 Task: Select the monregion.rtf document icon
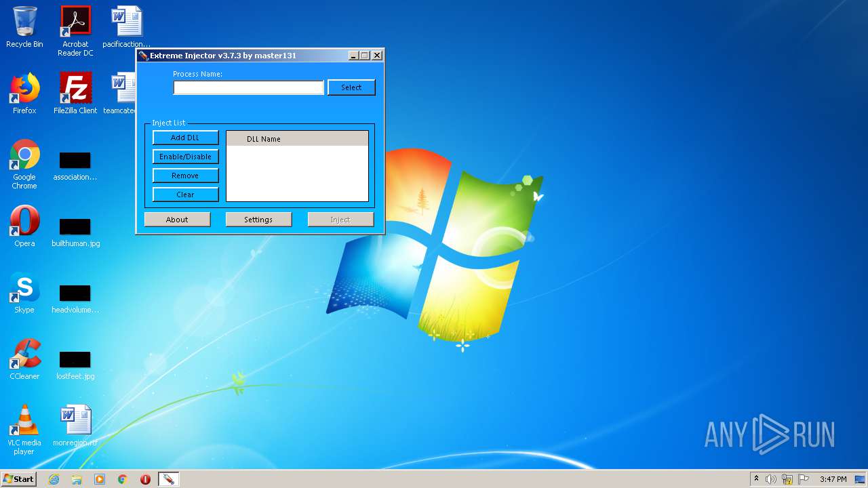[x=75, y=426]
